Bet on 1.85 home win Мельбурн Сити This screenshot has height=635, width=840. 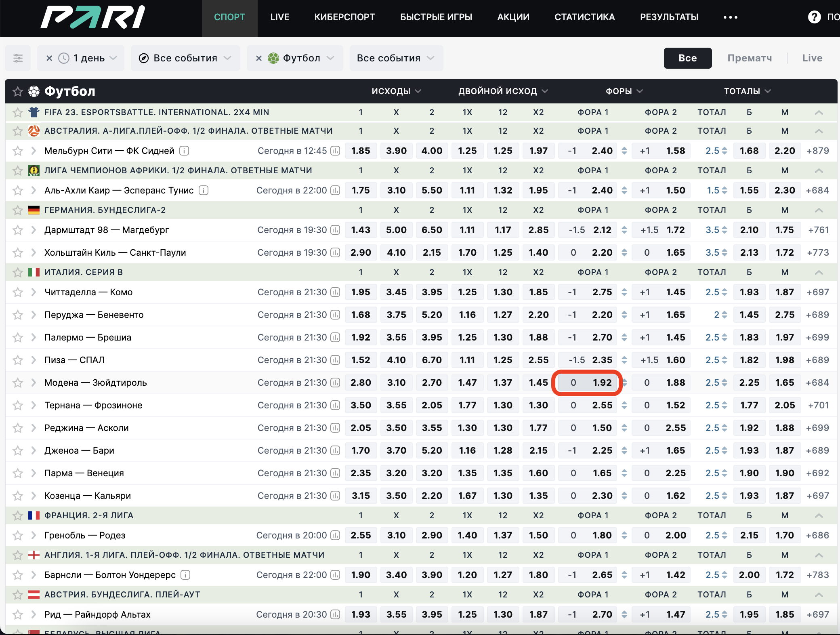[361, 151]
